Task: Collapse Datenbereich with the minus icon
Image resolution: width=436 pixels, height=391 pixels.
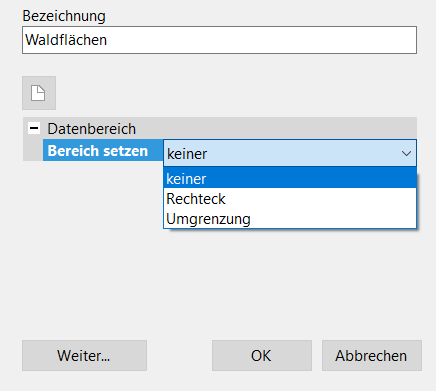Action: [x=34, y=128]
